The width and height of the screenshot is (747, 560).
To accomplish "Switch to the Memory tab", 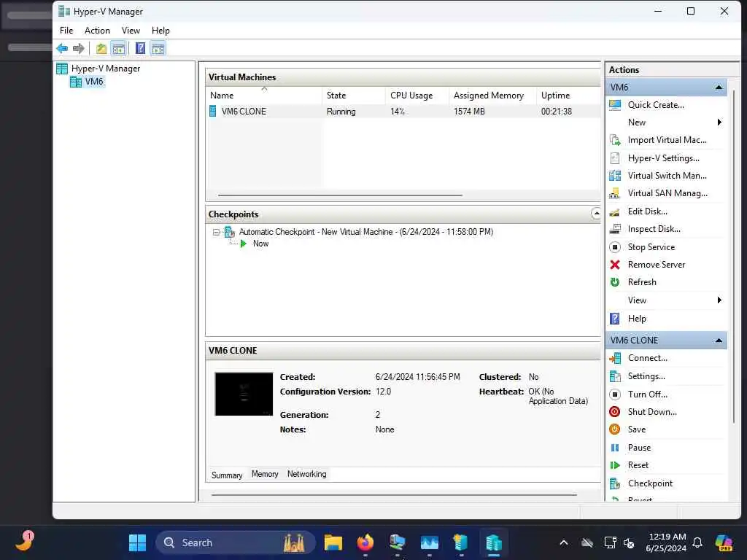I will [x=265, y=474].
